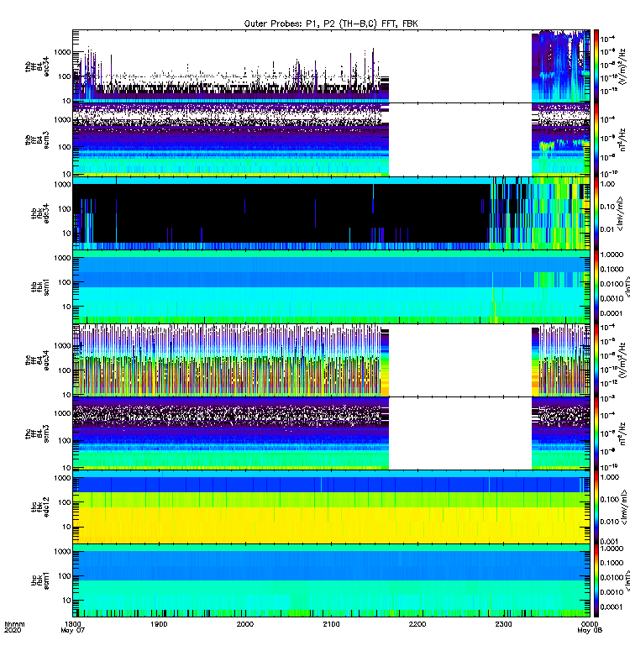Click the 'thb fbk scm1' panel label
Image resolution: width=630 pixels, height=672 pixels.
click(x=40, y=287)
